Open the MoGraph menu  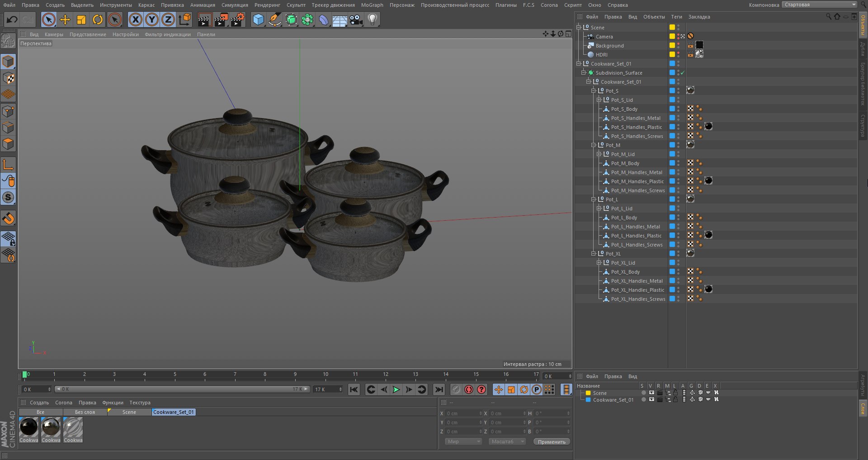coord(372,5)
